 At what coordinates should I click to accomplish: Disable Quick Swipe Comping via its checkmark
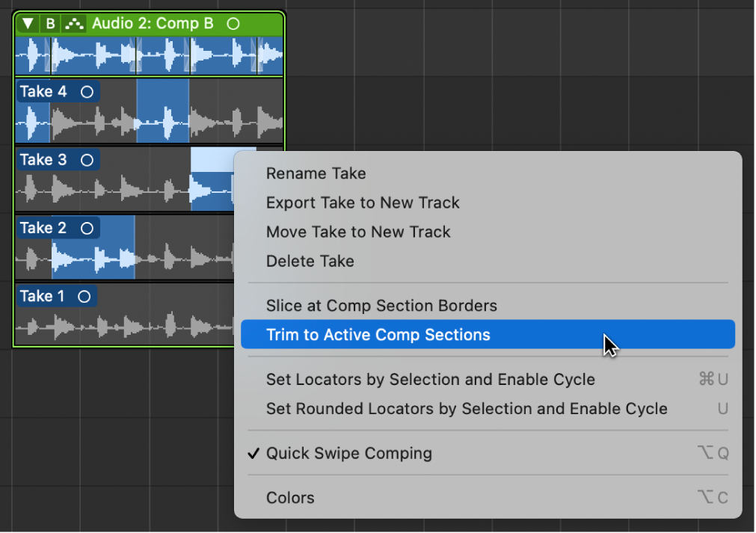tap(254, 453)
